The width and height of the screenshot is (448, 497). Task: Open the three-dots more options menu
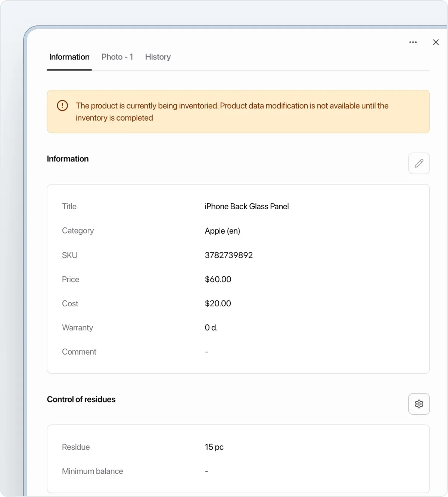click(413, 42)
